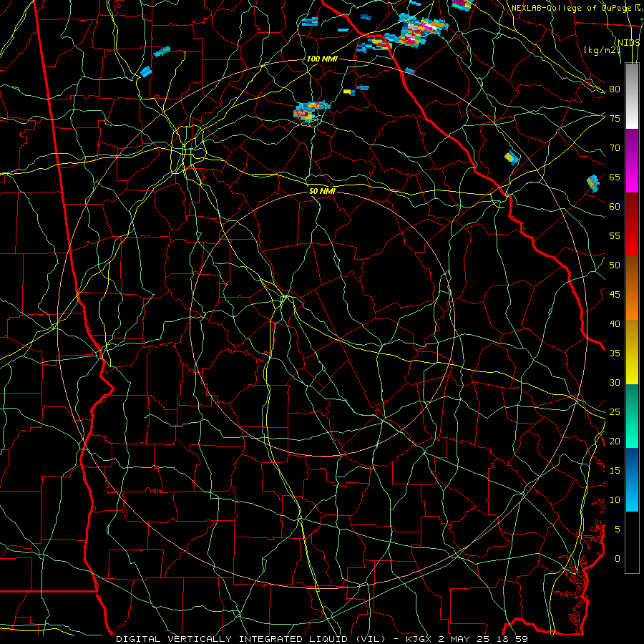
Task: Click the storm cell just inside the 100 NMI ring
Action: (x=311, y=112)
